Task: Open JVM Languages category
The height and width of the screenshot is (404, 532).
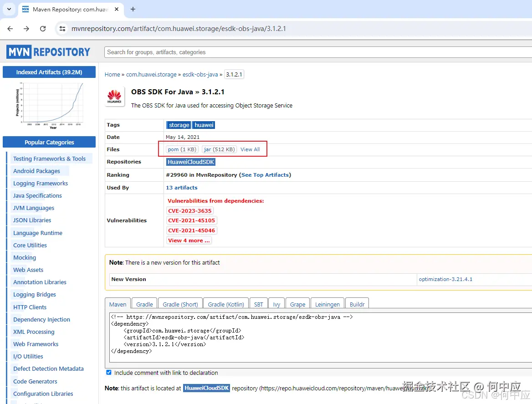Action: (x=34, y=208)
